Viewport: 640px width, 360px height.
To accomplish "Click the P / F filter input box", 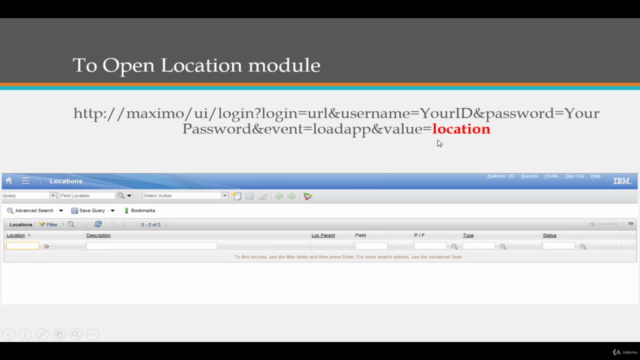I will click(x=430, y=246).
